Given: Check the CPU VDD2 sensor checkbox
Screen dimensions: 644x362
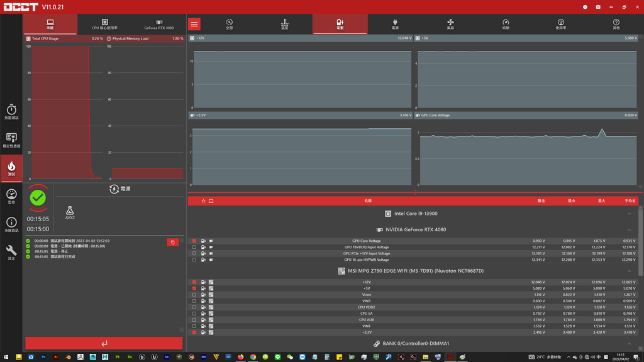Looking at the screenshot, I should tap(194, 307).
